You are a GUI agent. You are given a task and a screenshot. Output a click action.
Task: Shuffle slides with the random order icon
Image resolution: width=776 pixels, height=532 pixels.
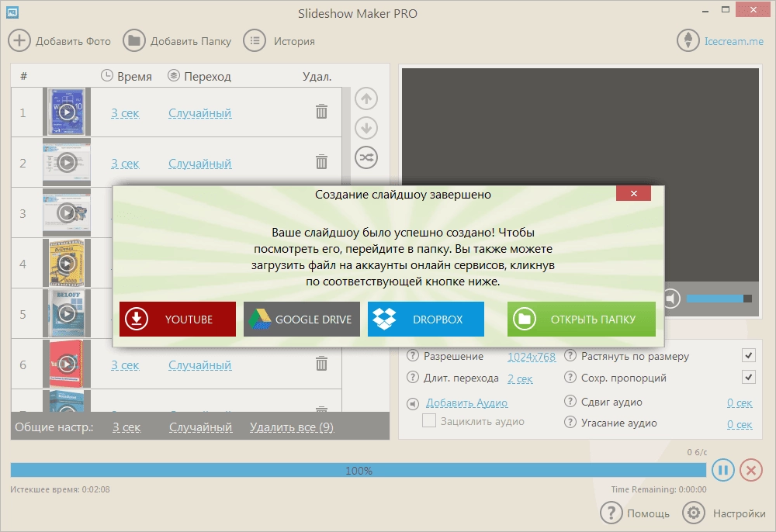[366, 157]
